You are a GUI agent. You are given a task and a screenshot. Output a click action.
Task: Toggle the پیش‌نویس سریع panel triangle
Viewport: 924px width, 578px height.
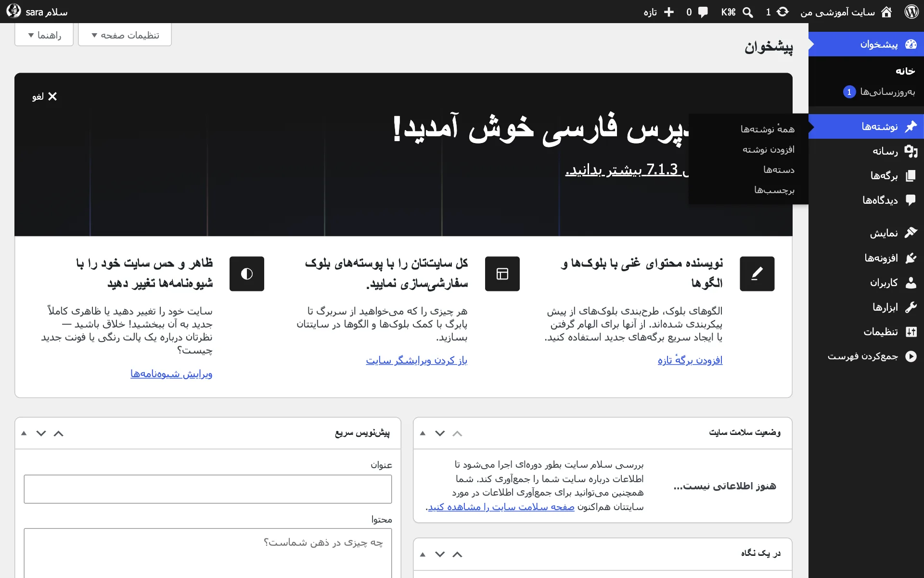tap(24, 433)
